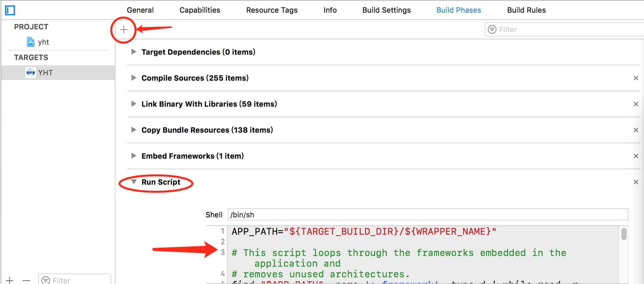The height and width of the screenshot is (284, 644).
Task: Click the Shell path field /bin/sh
Action: [x=428, y=215]
